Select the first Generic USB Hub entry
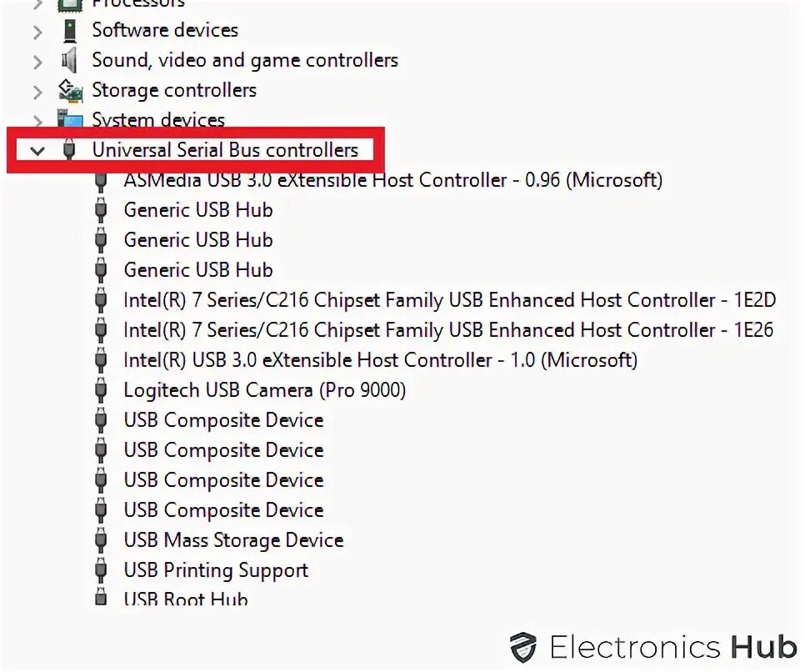The height and width of the screenshot is (672, 805). [198, 210]
